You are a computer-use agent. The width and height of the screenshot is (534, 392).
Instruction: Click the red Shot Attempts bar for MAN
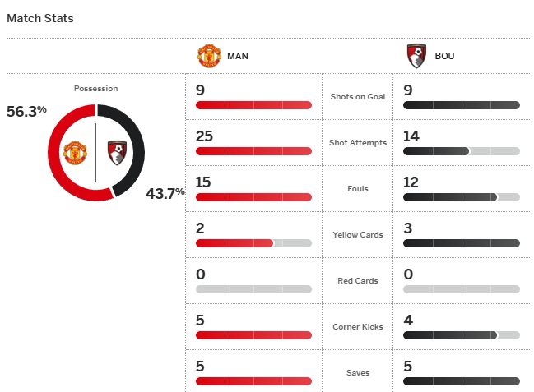pyautogui.click(x=253, y=151)
